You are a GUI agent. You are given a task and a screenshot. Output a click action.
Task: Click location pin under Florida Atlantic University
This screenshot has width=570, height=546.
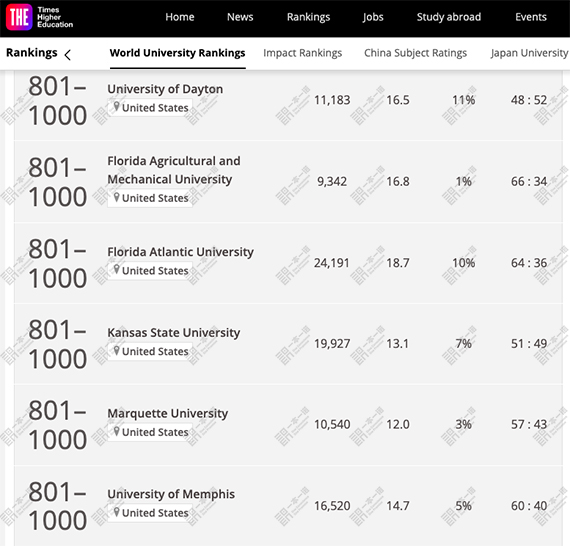[116, 269]
